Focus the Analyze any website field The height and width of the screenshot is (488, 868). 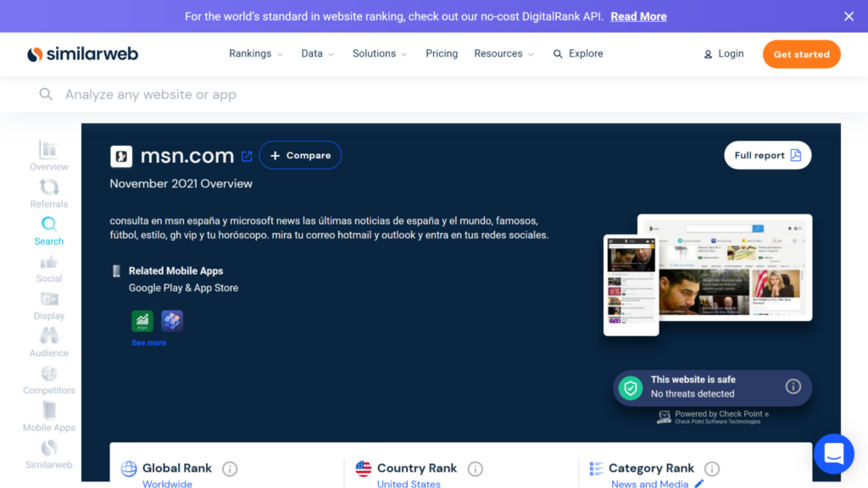434,95
